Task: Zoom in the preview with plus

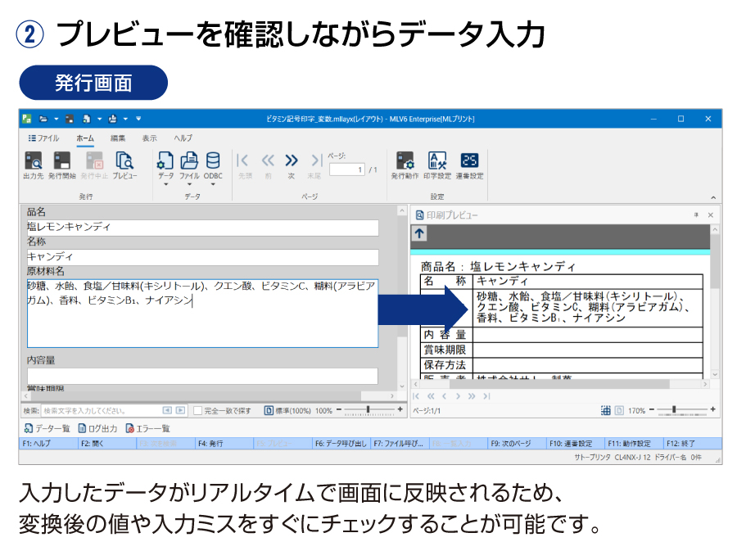Action: click(x=713, y=409)
